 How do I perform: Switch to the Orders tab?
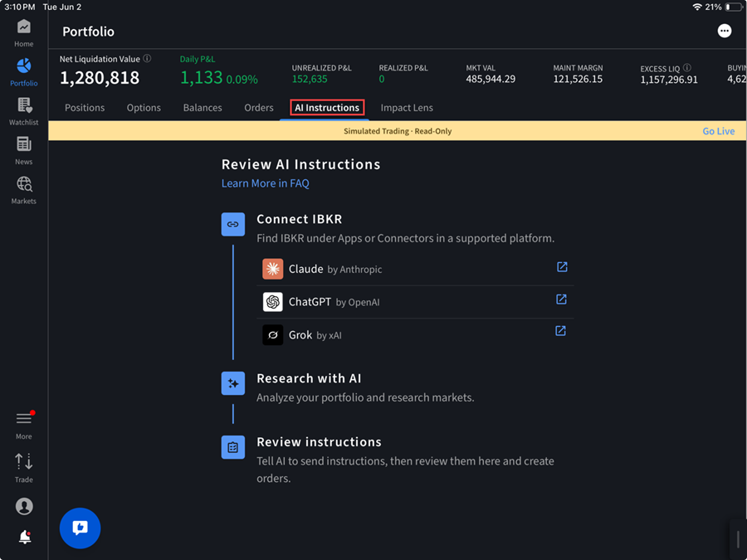point(259,108)
